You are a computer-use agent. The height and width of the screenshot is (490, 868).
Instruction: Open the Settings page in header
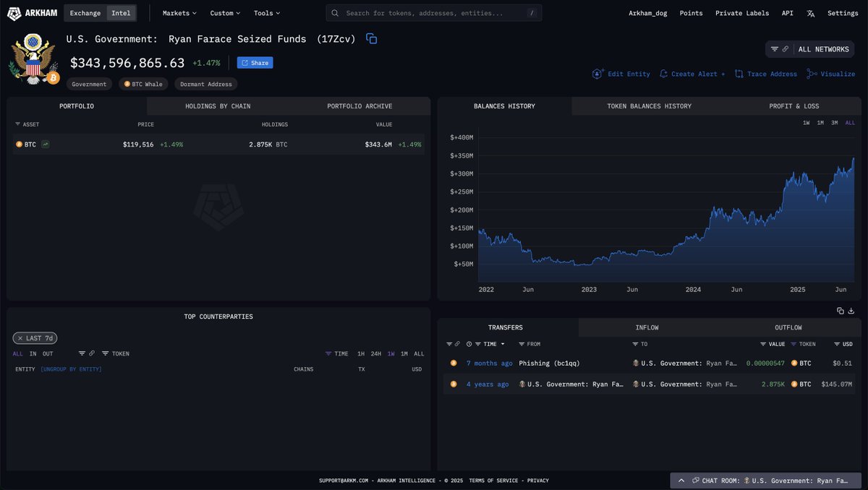pyautogui.click(x=843, y=13)
